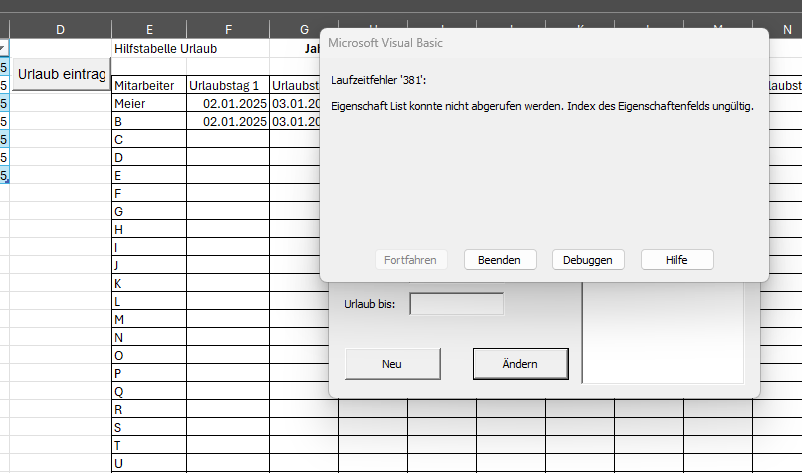Select the Mitarbeiter header cell
Screen dimensions: 802x473
point(148,86)
